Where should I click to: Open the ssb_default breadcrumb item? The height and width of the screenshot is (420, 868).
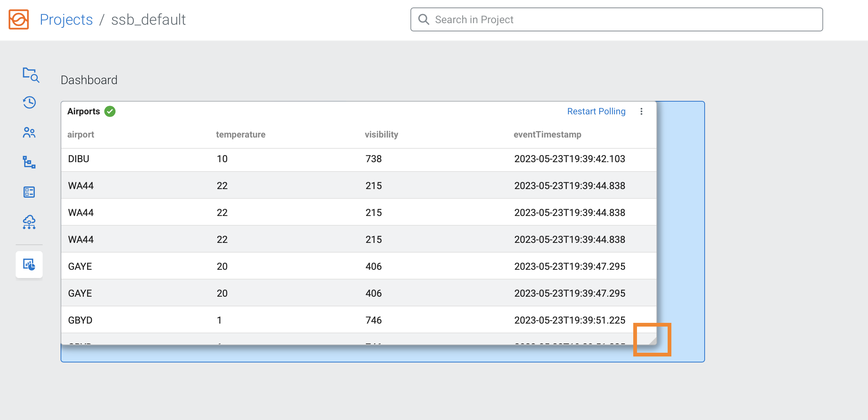pos(148,19)
